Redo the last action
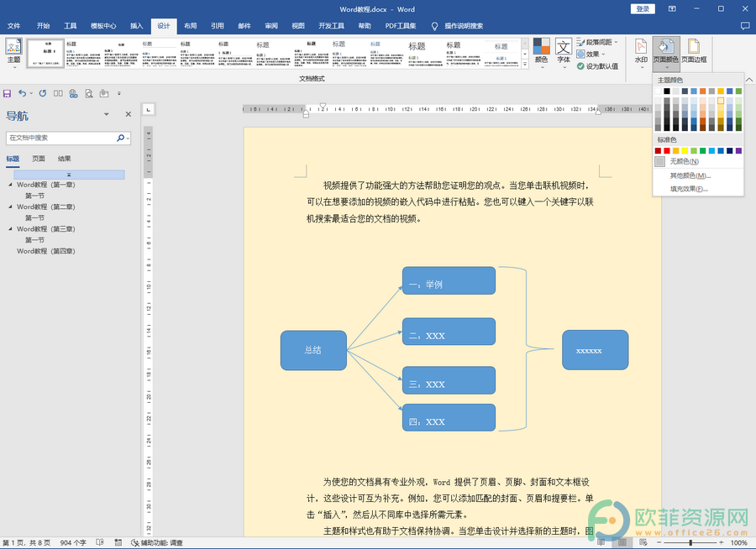756x549 pixels. point(43,93)
